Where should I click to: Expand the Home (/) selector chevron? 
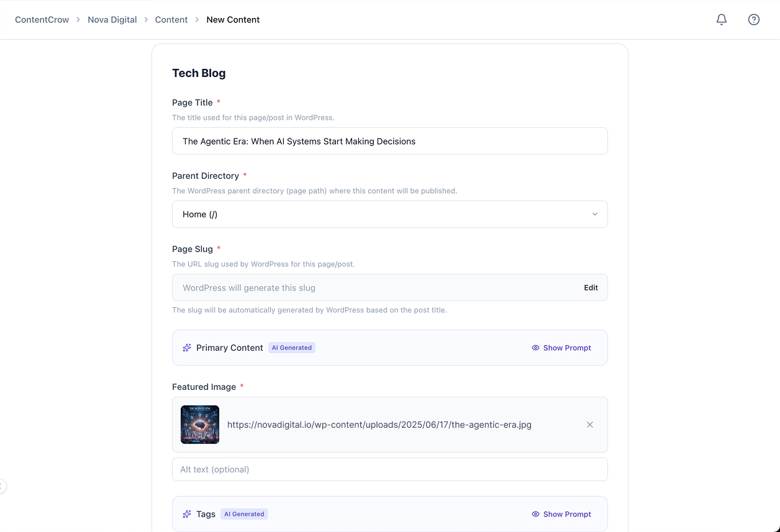[x=595, y=214]
